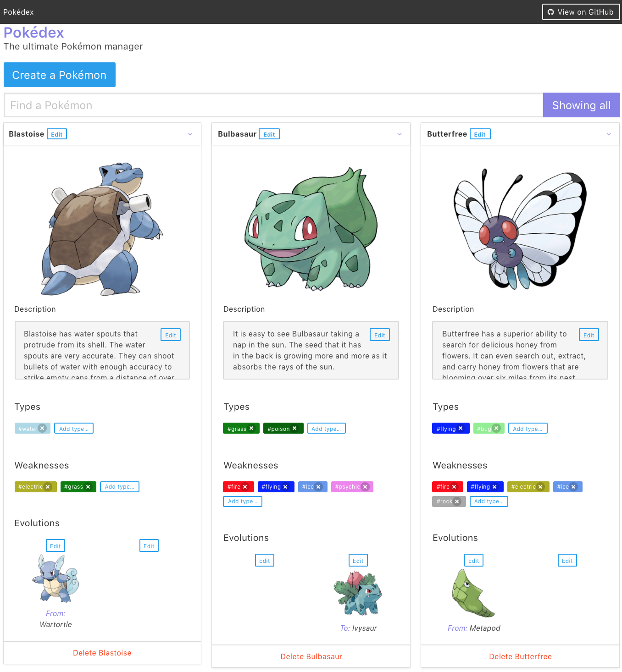This screenshot has height=672, width=622.
Task: Remove #rock weakness from Butterfree
Action: [457, 501]
